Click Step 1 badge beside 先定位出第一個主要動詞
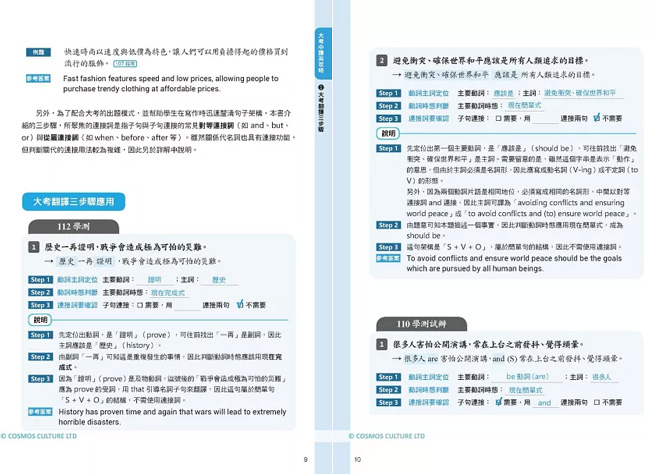 pyautogui.click(x=388, y=148)
